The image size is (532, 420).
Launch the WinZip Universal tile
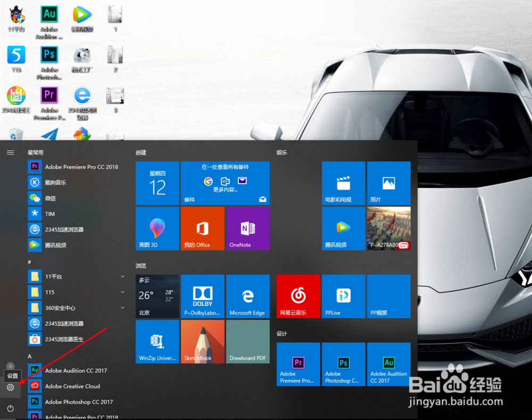(x=157, y=342)
